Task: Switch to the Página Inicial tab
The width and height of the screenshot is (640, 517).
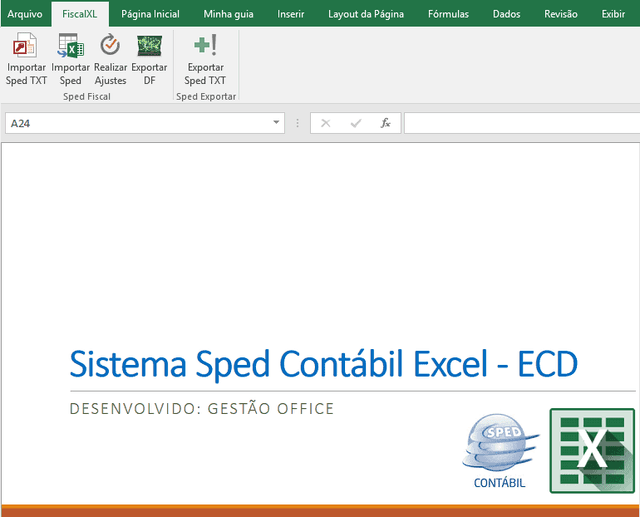Action: tap(150, 14)
